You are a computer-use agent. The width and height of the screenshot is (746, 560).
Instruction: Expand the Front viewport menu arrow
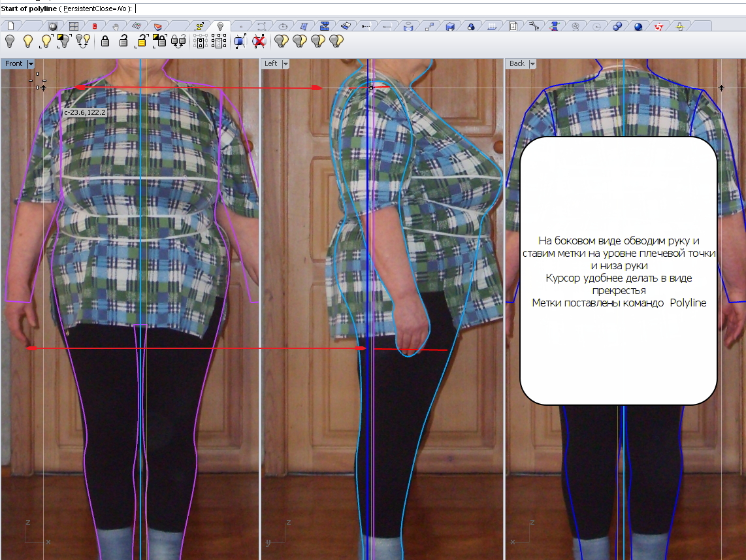31,64
